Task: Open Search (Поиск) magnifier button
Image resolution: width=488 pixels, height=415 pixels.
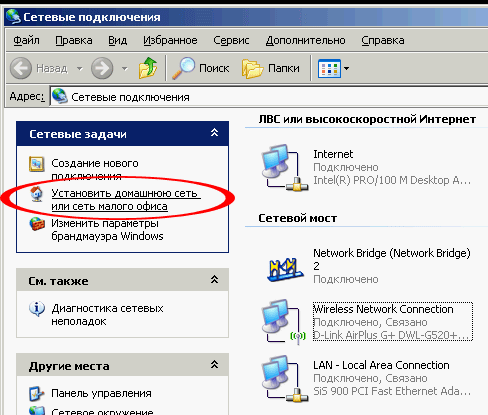Action: point(201,68)
